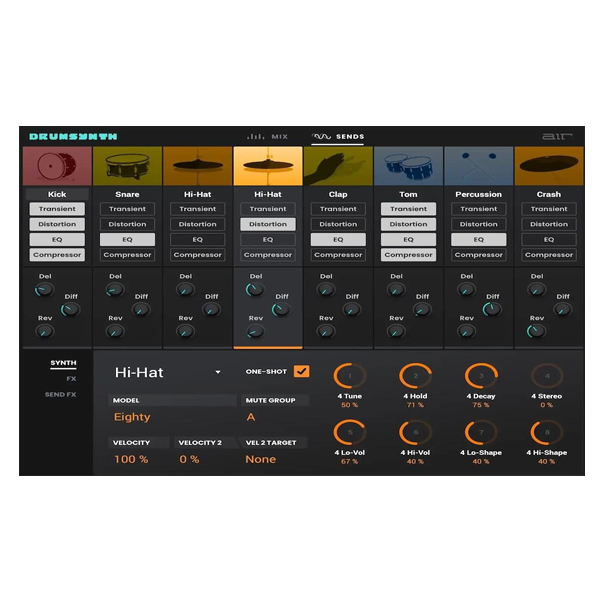Click the Clap Del send knob
The width and height of the screenshot is (600, 600).
point(326,290)
